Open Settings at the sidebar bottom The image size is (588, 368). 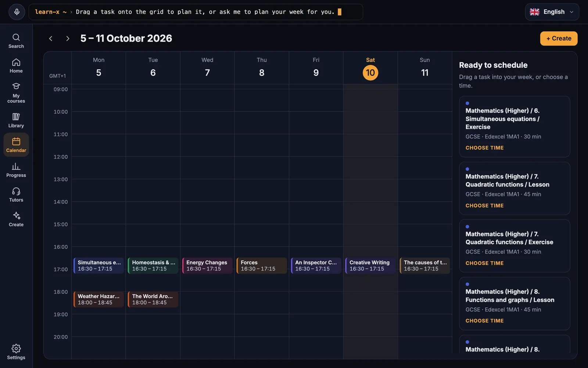pos(16,352)
